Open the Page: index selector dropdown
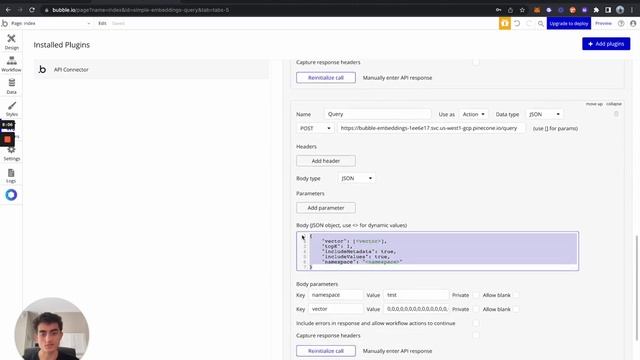The width and height of the screenshot is (640, 360). point(50,23)
